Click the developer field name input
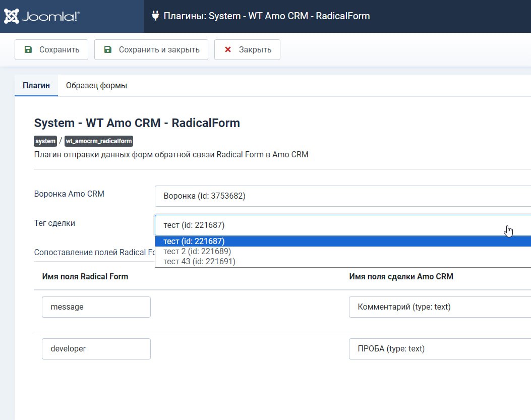 96,348
